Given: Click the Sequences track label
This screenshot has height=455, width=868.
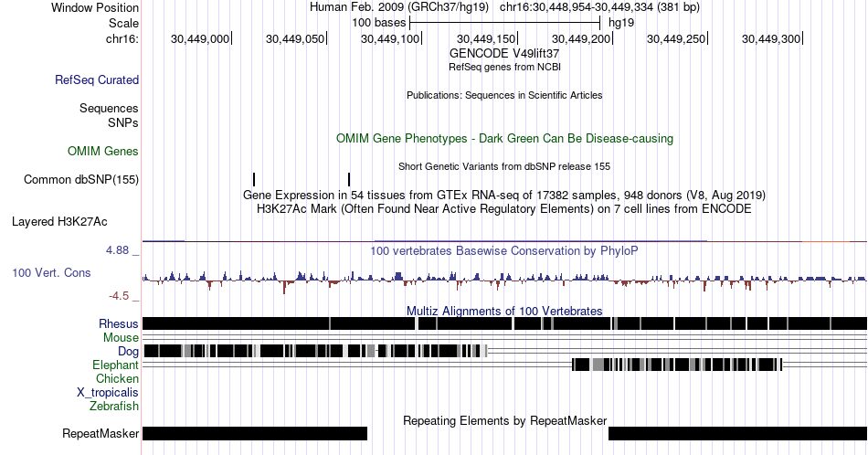Looking at the screenshot, I should click(x=109, y=108).
